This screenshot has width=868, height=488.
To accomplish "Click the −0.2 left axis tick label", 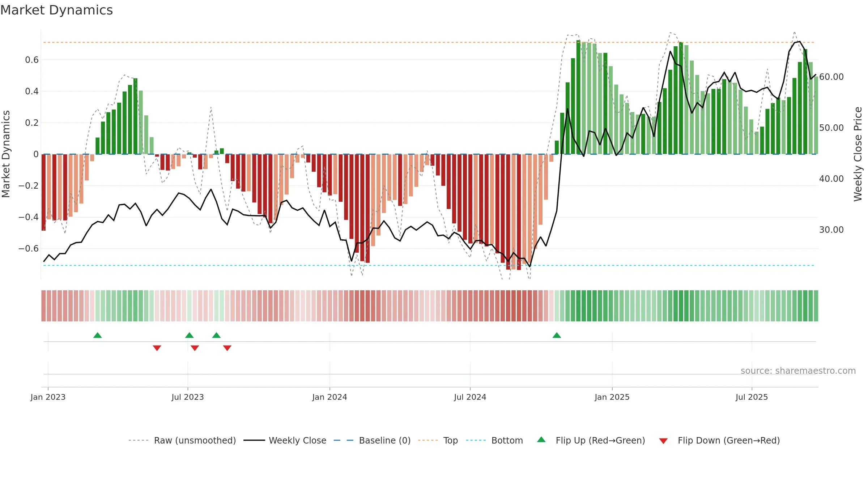I will pos(29,186).
